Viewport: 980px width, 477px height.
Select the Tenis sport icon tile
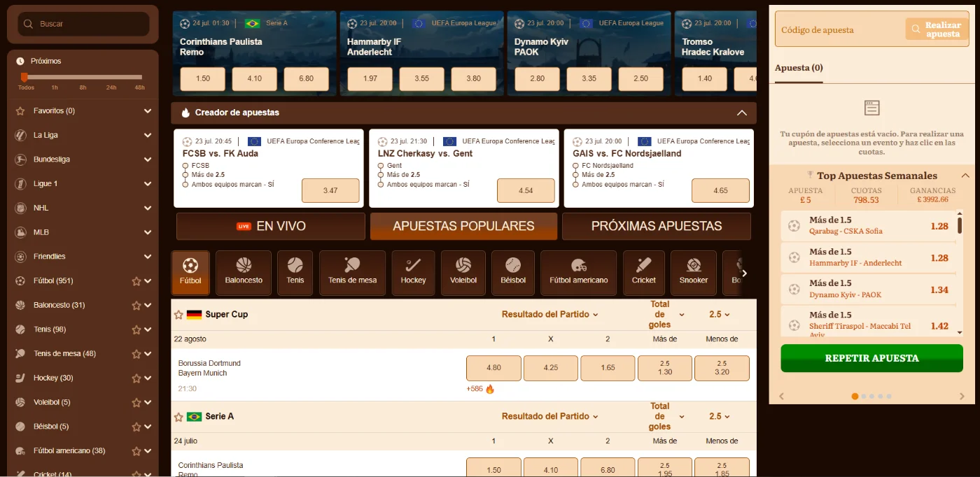point(295,273)
